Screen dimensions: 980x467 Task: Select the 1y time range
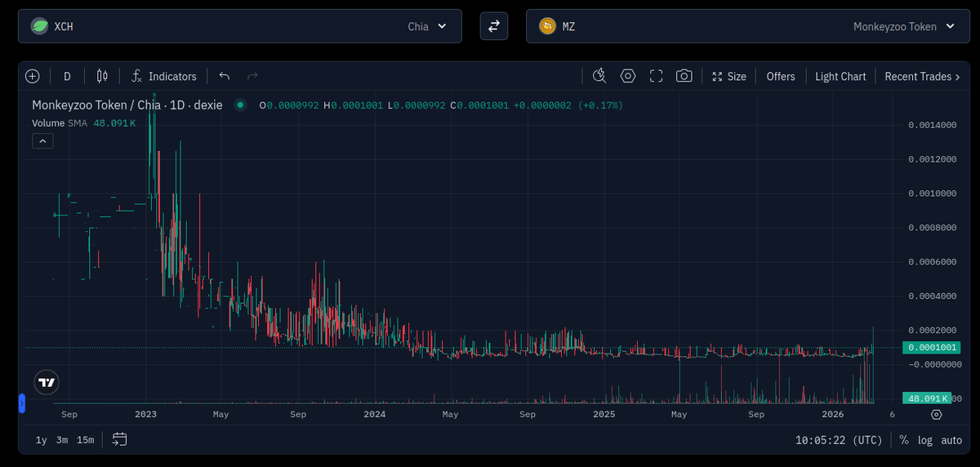[x=41, y=440]
